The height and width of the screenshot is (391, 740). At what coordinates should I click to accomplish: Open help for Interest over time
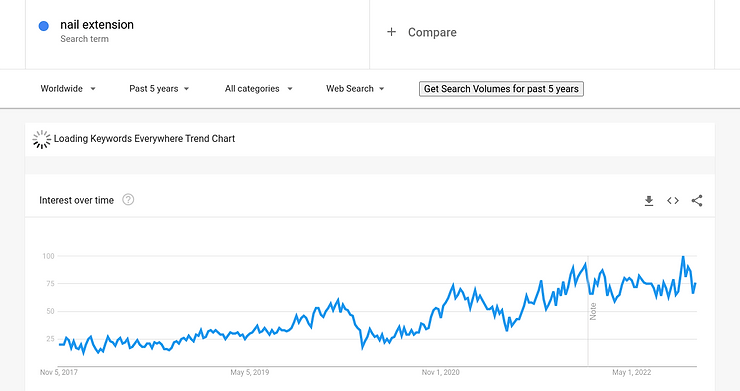[128, 200]
